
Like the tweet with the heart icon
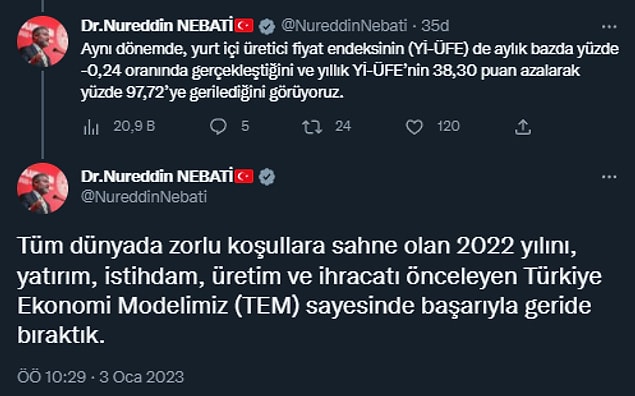(414, 127)
